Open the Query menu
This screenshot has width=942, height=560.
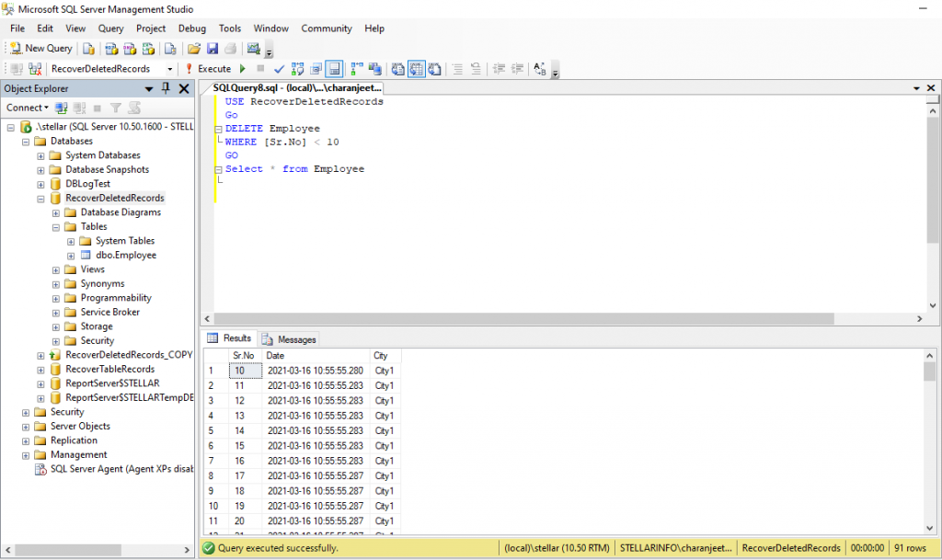click(x=111, y=29)
